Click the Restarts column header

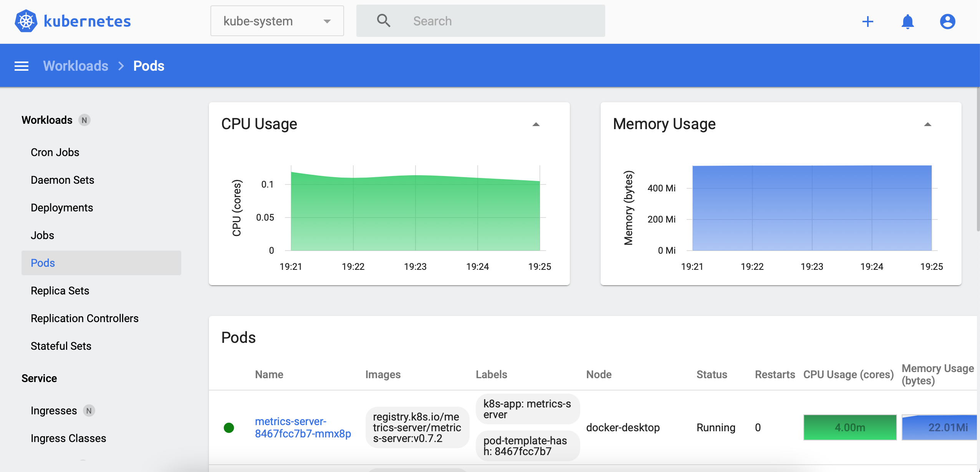(775, 374)
